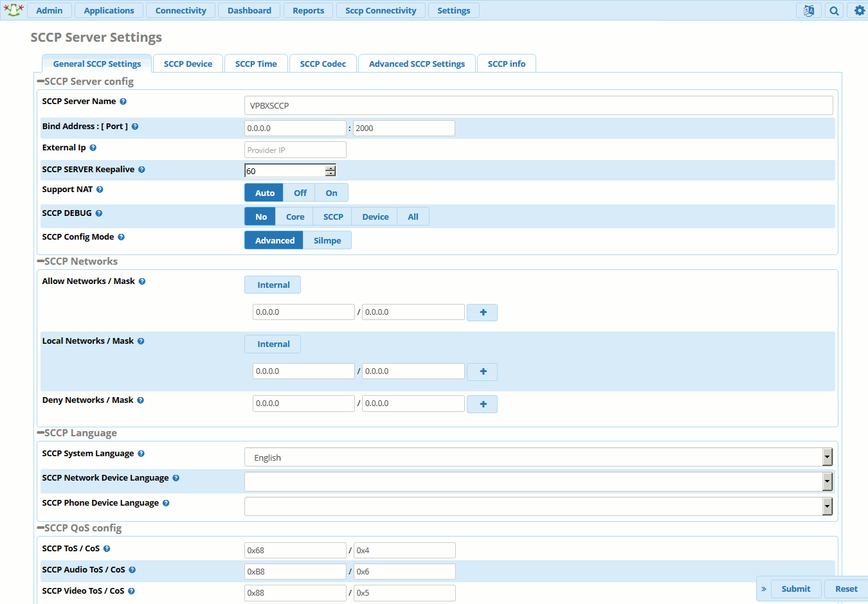Click help icon next to SCCP Server Name
This screenshot has width=868, height=604.
(123, 102)
